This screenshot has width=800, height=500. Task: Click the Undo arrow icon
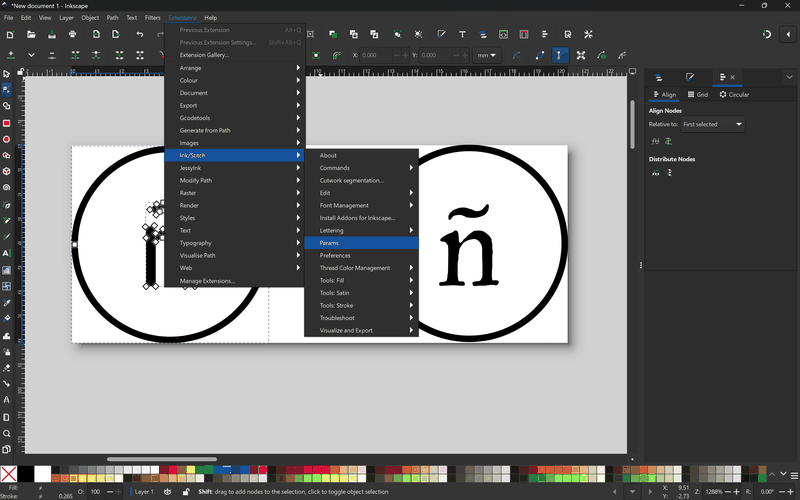tap(140, 34)
